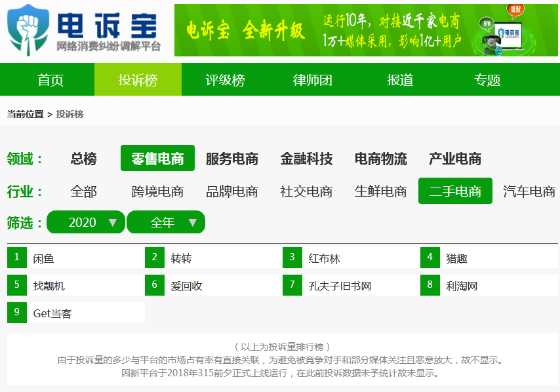
Task: Click the 电诉宝 fist shield logo
Action: 28,30
